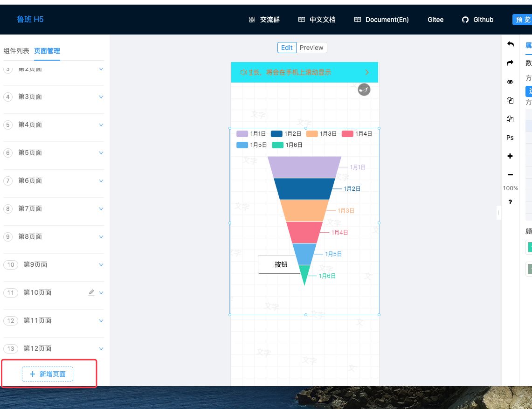Select the 第10页面 row
532x409 pixels.
54,292
